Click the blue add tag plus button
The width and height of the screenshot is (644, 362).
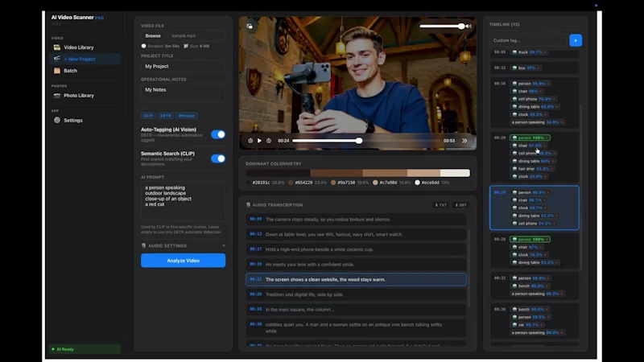[576, 40]
